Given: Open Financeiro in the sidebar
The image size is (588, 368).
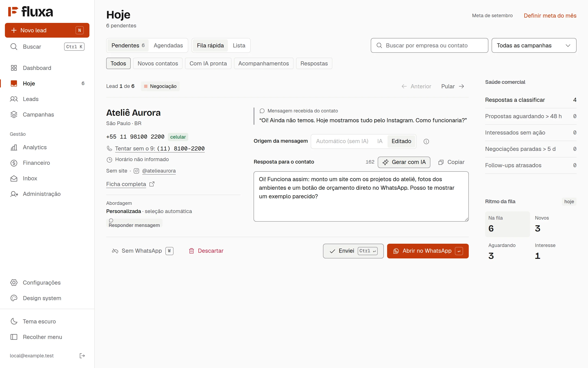Looking at the screenshot, I should pos(47,163).
